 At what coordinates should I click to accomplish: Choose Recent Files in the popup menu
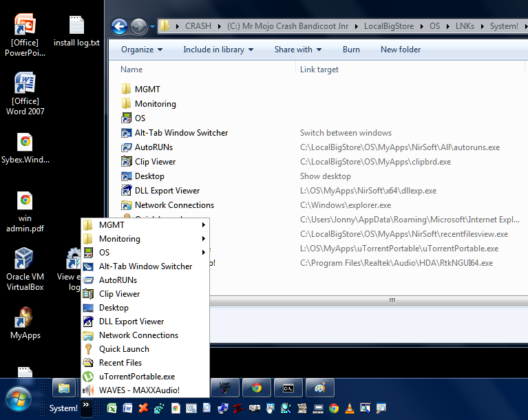145,363
